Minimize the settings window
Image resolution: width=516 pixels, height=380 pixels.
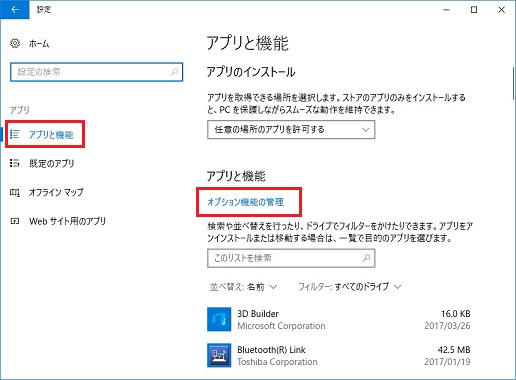click(x=446, y=10)
